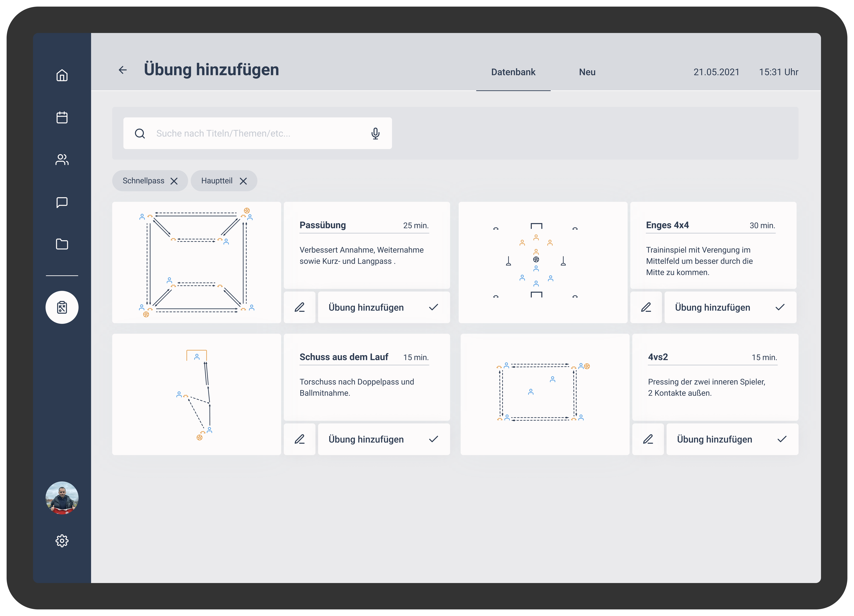Screen dimensions: 854x616
Task: Click the 25 min. duration label
Action: click(416, 225)
